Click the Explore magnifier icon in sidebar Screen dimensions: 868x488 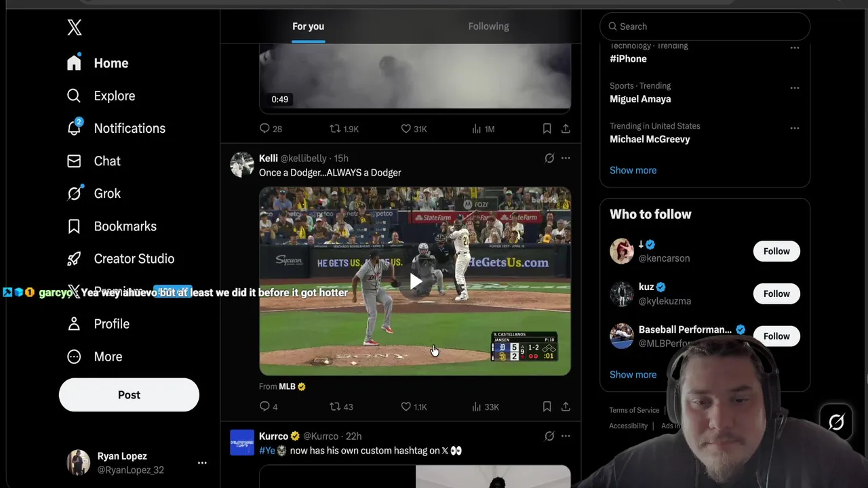click(x=74, y=96)
